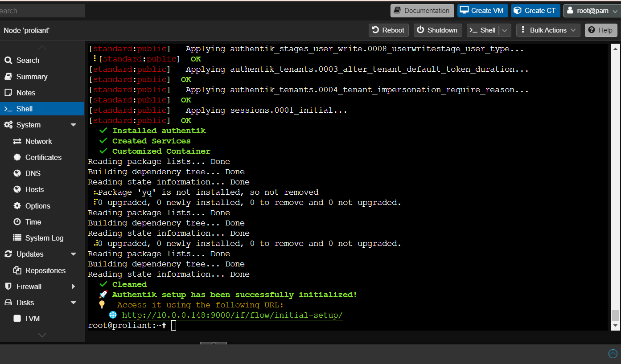Open the Shell type dropdown arrow
Image resolution: width=621 pixels, height=364 pixels.
(x=505, y=30)
